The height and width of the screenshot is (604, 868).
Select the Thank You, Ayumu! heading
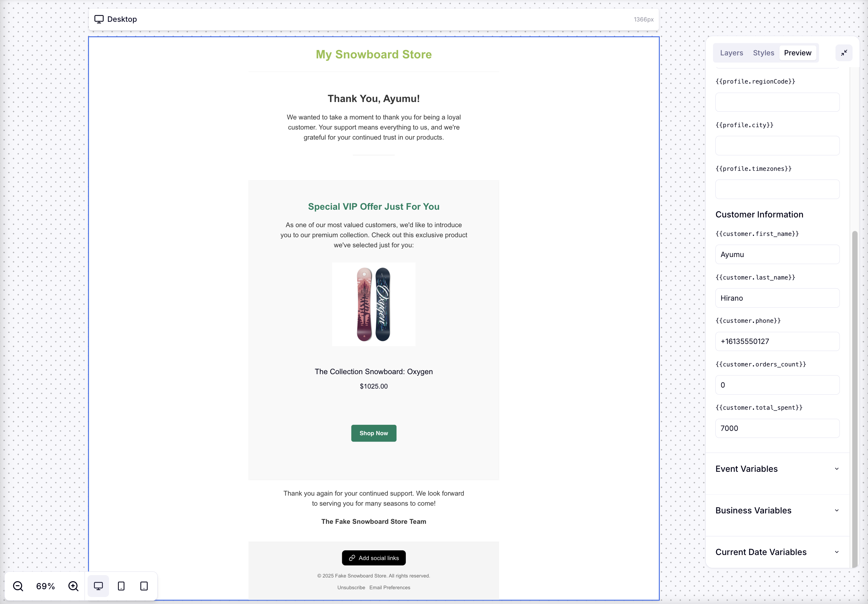(374, 99)
